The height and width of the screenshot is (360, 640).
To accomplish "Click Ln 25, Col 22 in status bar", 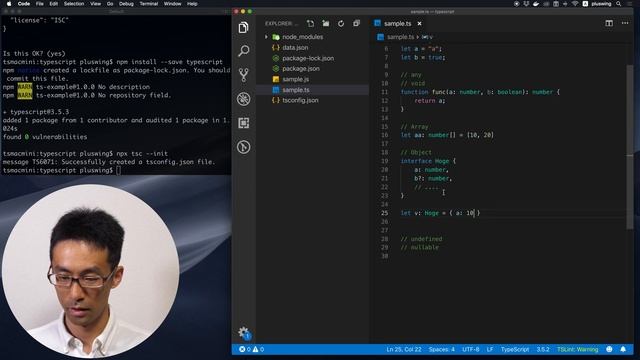I will (x=404, y=349).
